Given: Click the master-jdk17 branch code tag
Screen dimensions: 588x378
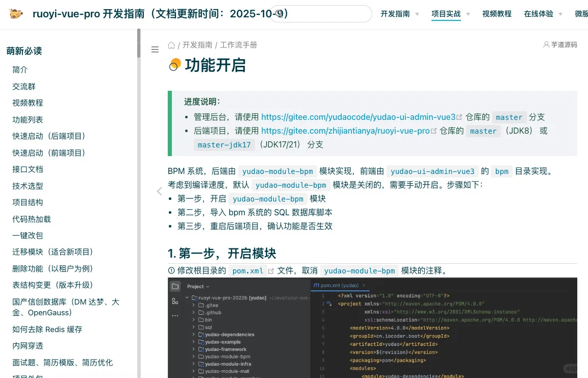Looking at the screenshot, I should [224, 145].
